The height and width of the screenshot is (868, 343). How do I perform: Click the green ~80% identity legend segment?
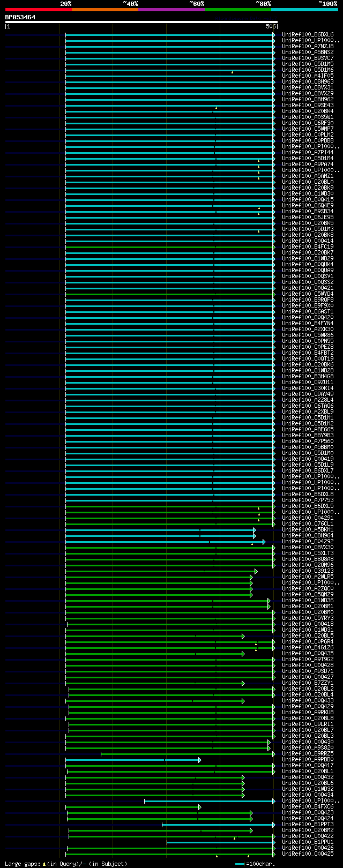[x=238, y=10]
